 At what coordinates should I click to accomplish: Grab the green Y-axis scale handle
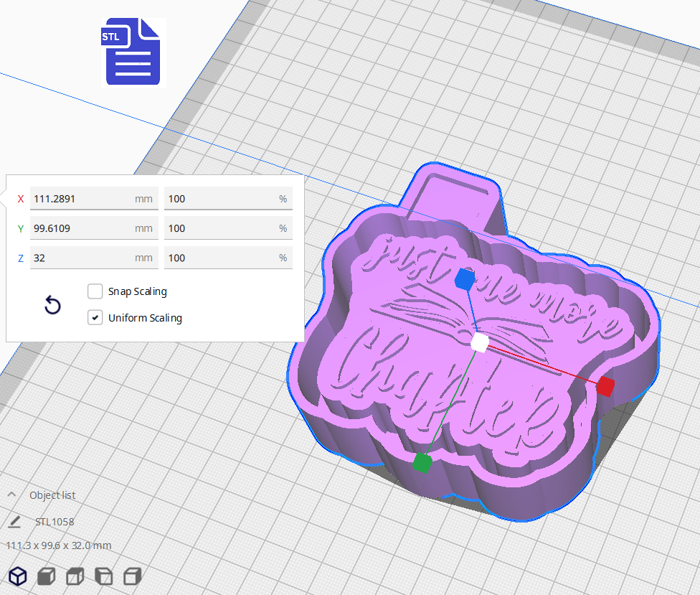pyautogui.click(x=422, y=462)
